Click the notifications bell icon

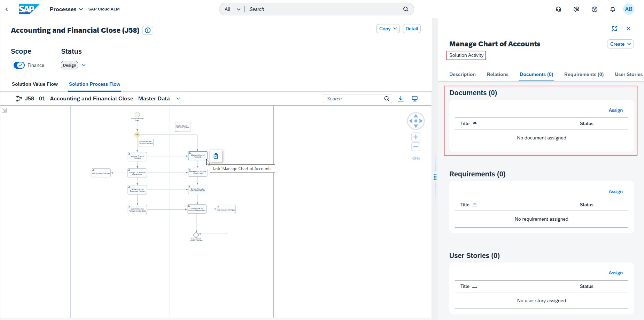click(612, 9)
